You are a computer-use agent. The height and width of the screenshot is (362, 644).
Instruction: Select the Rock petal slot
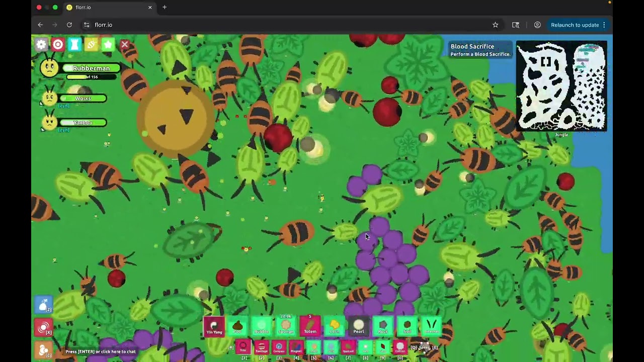click(x=383, y=326)
